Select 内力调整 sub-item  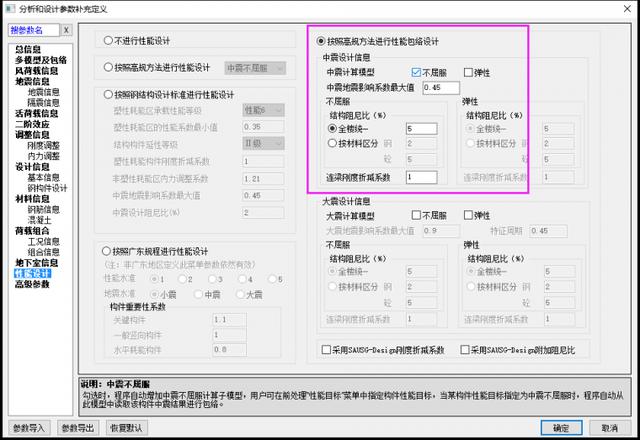coord(43,156)
